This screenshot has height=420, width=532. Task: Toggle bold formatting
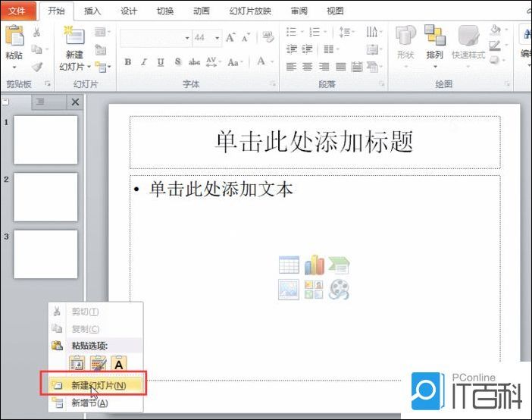[x=128, y=62]
